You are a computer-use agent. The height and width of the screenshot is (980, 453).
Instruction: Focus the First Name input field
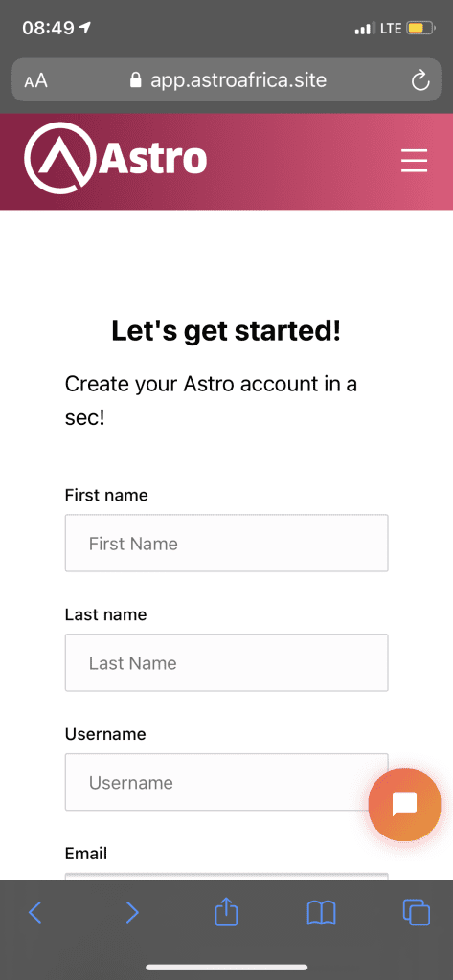[x=226, y=544]
